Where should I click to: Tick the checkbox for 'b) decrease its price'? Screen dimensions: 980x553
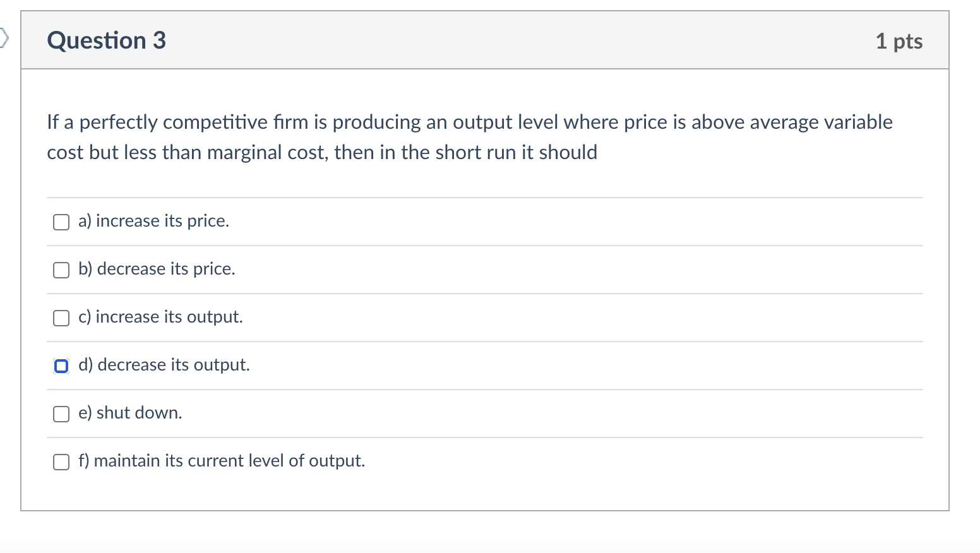click(61, 270)
